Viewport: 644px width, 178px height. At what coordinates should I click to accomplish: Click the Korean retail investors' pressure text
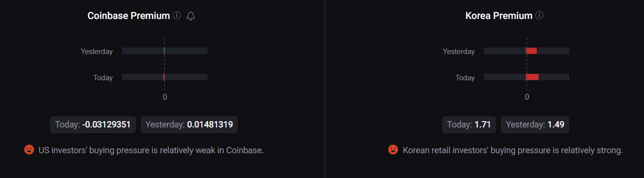pos(512,150)
